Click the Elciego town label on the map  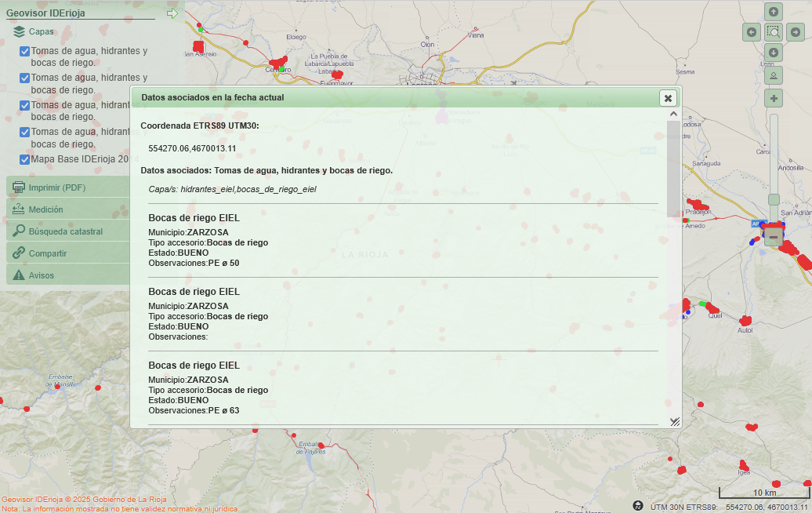296,37
